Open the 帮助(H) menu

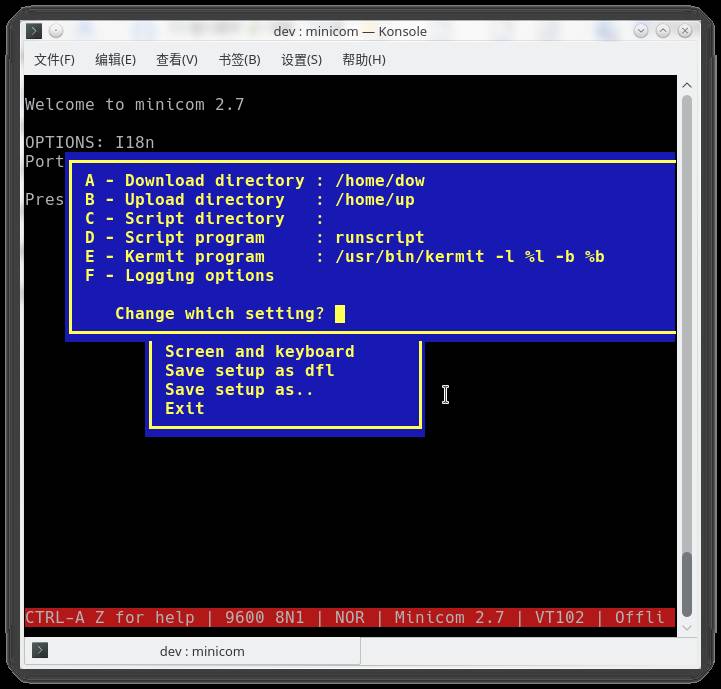(364, 60)
